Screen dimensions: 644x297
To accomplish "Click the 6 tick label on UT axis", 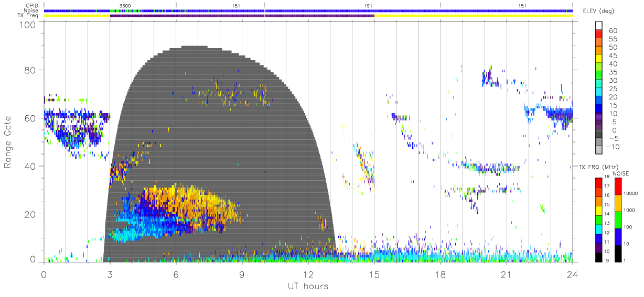I will click(176, 274).
